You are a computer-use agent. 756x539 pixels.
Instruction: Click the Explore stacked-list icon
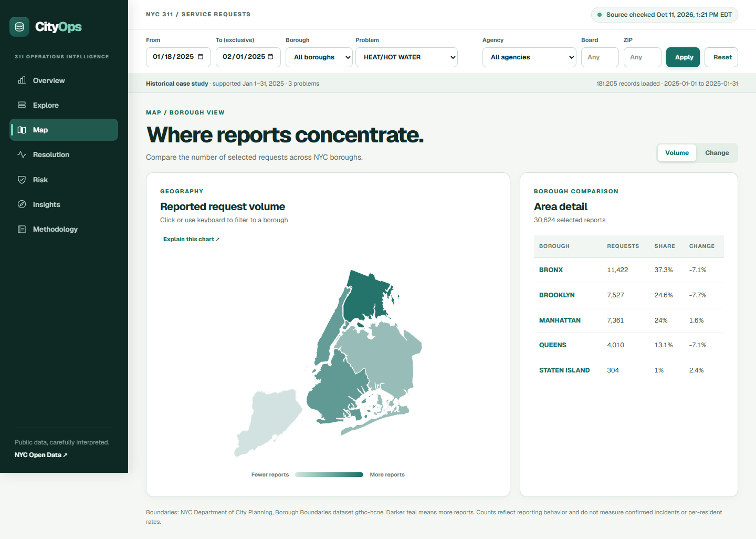[22, 105]
